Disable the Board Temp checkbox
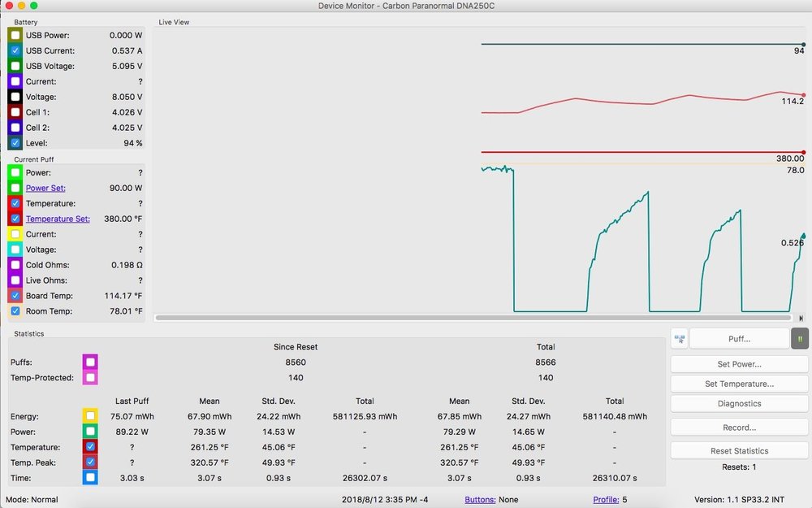The height and width of the screenshot is (508, 812). [x=15, y=296]
